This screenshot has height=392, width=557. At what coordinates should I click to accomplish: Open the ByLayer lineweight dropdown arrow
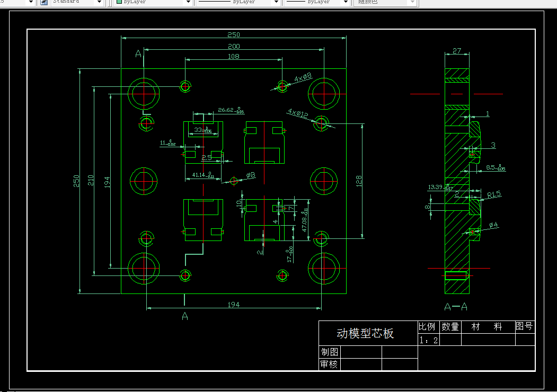346,2
